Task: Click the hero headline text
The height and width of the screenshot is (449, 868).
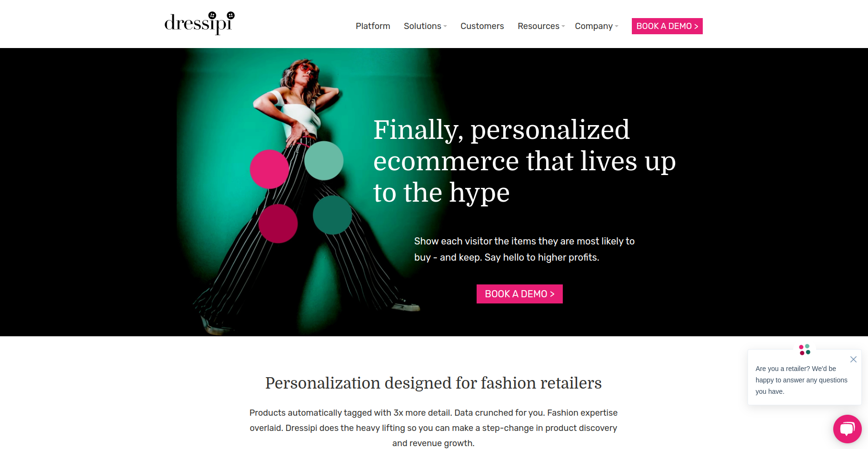Action: coord(524,161)
